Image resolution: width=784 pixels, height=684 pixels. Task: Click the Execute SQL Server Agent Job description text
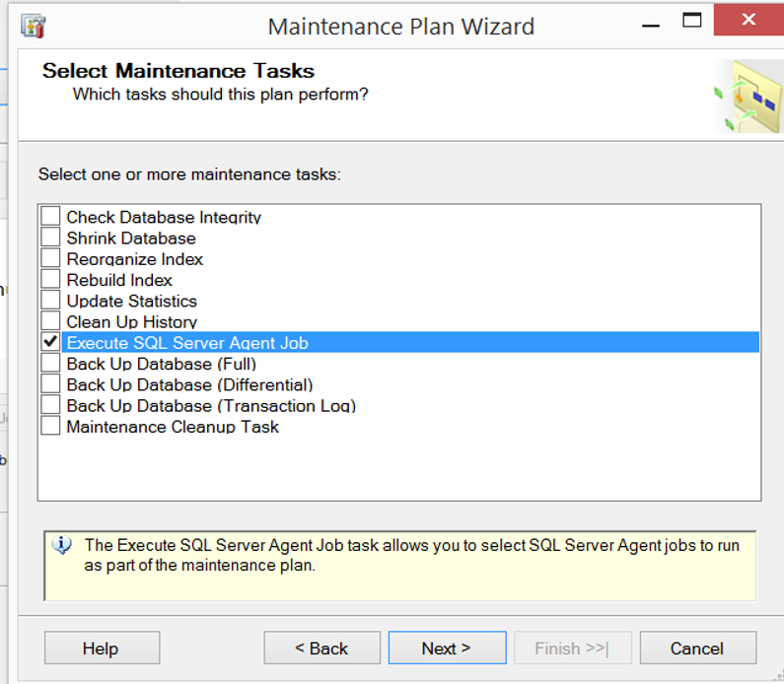[412, 555]
